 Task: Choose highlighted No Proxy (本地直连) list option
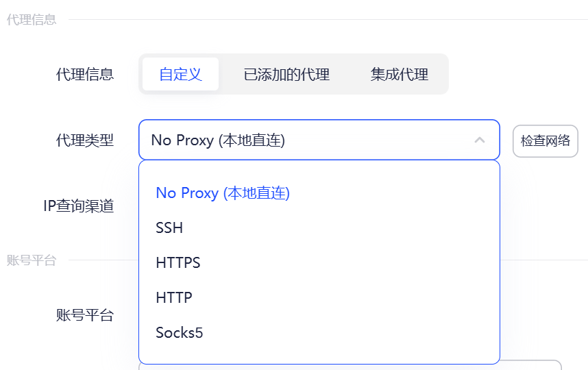[x=223, y=193]
